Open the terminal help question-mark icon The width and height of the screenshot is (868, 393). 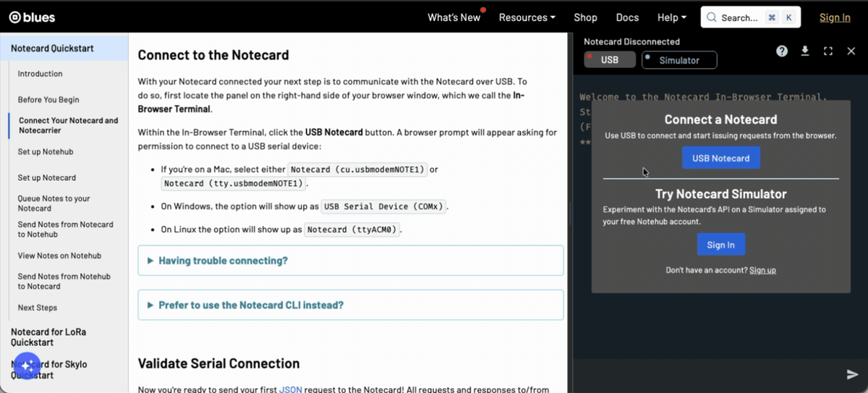pyautogui.click(x=782, y=51)
